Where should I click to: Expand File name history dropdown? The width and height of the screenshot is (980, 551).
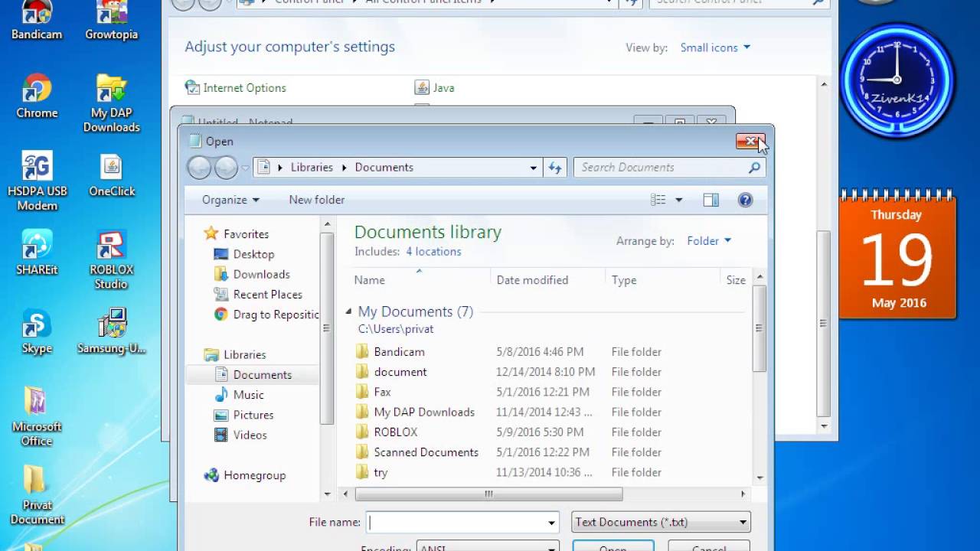tap(551, 523)
